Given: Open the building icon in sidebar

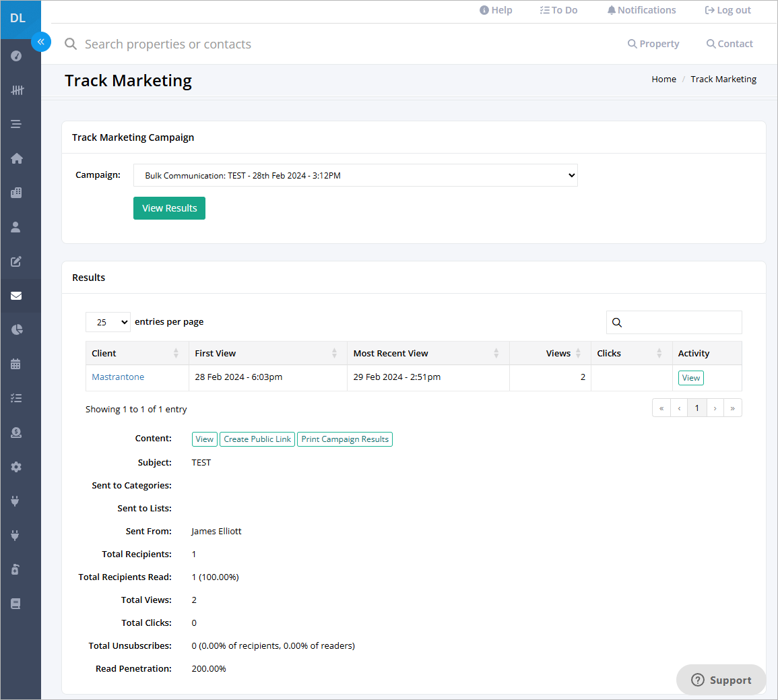Looking at the screenshot, I should [x=16, y=193].
